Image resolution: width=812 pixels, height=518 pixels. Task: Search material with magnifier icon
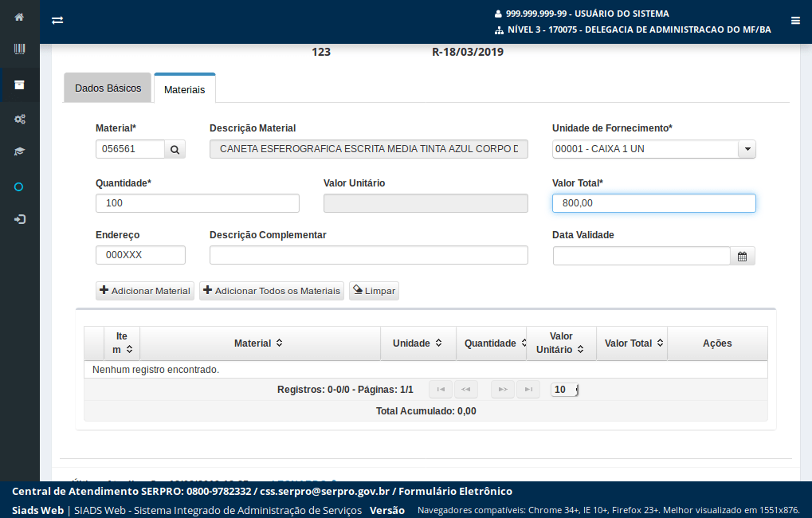175,149
